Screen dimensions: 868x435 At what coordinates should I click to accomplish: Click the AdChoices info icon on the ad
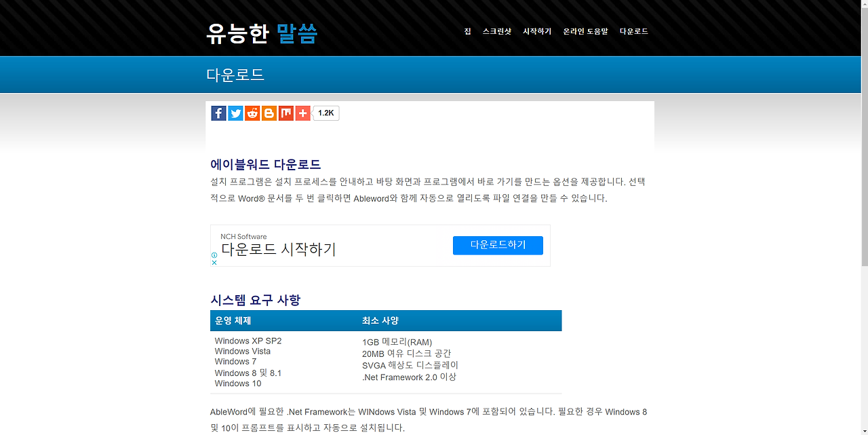click(214, 254)
